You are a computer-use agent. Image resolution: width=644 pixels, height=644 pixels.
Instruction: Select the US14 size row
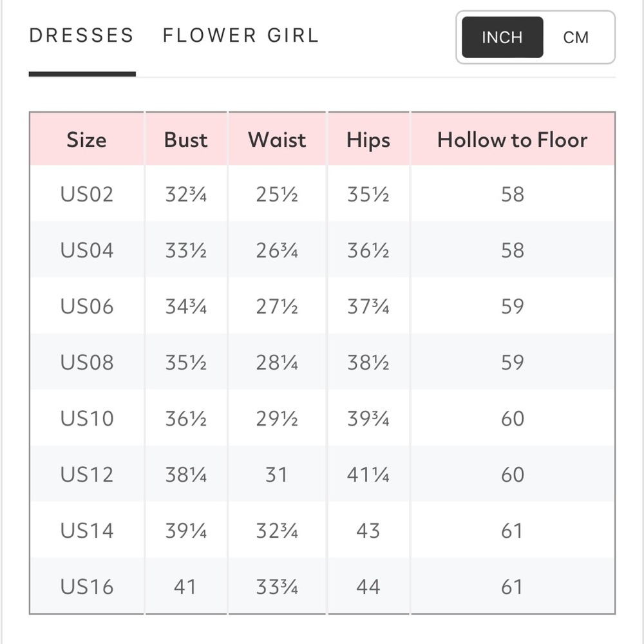pyautogui.click(x=323, y=530)
